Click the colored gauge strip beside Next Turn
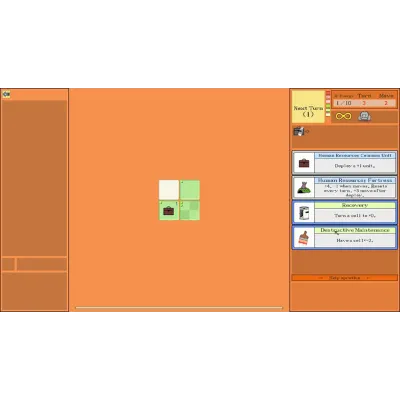400x400 pixels. (x=328, y=104)
